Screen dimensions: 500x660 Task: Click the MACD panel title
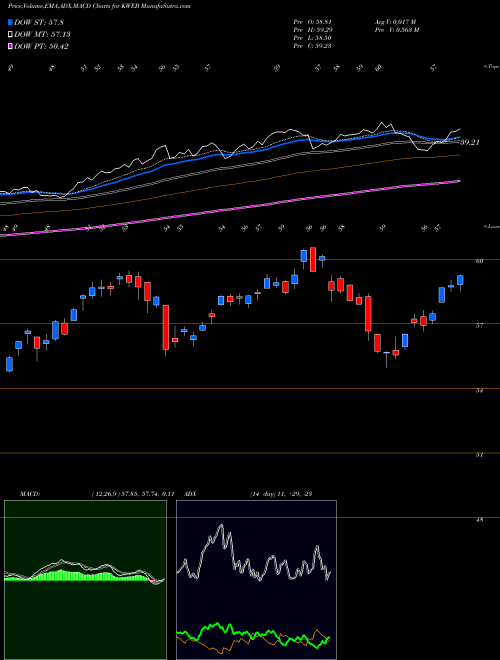30,494
